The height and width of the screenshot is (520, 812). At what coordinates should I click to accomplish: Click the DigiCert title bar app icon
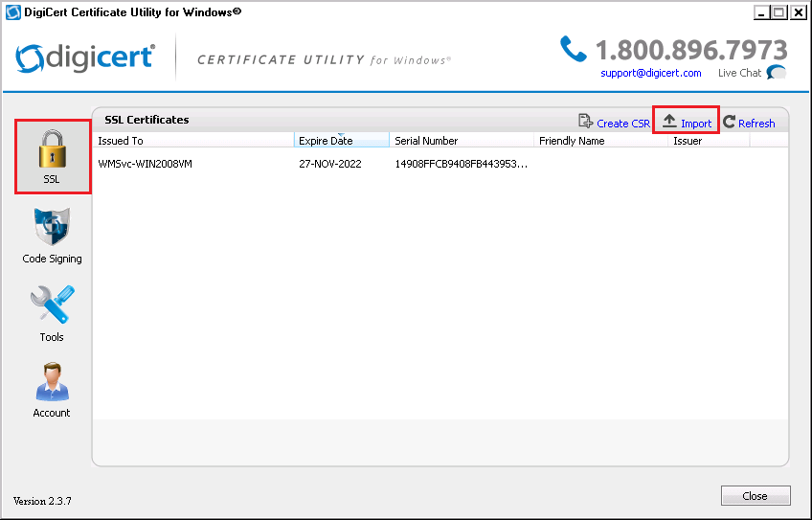(x=12, y=12)
